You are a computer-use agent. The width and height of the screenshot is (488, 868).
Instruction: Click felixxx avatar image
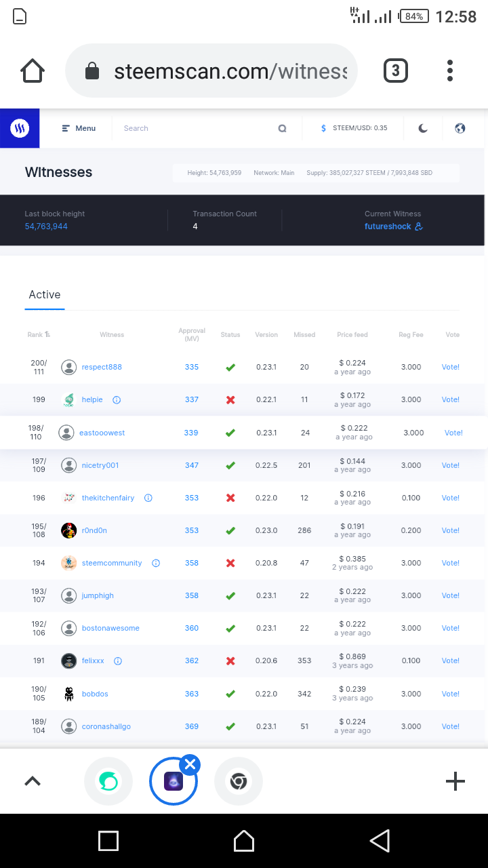click(68, 660)
